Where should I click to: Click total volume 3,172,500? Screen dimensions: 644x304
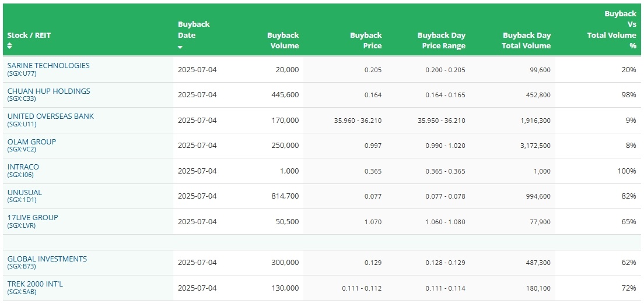click(536, 146)
